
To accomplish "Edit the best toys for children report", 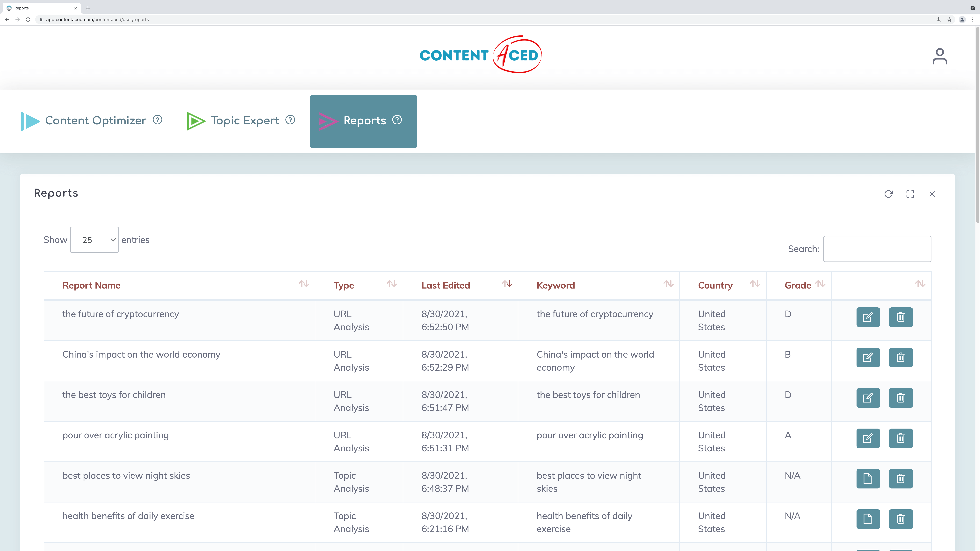I will click(868, 398).
